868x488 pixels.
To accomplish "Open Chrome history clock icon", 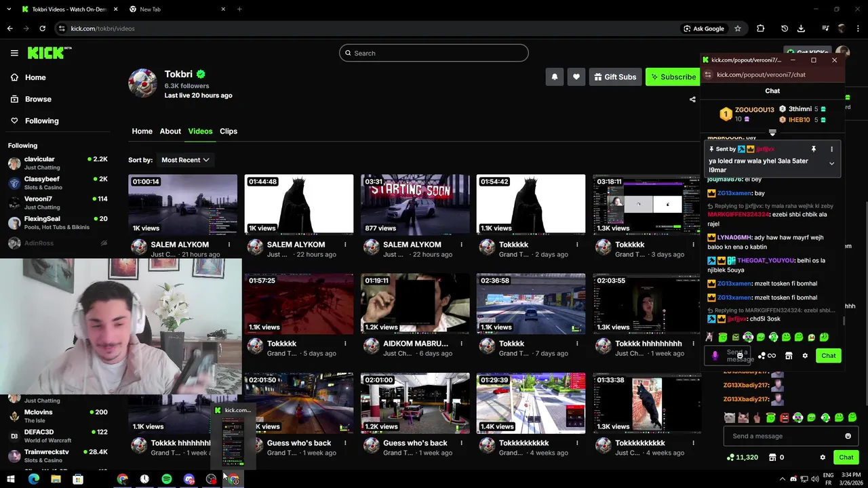I will [x=785, y=28].
